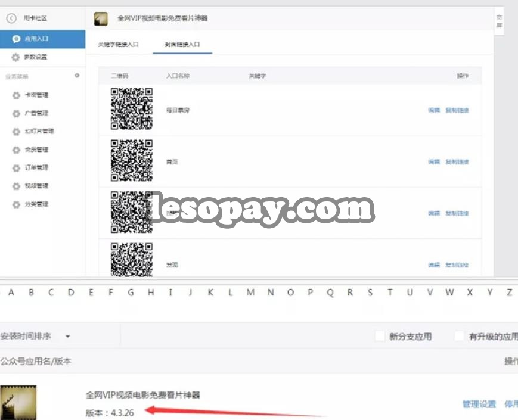Click the QR code in the topmost entry row
Image resolution: width=518 pixels, height=420 pixels.
click(x=132, y=109)
